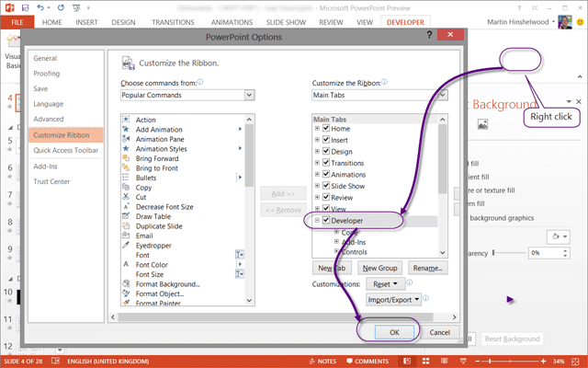Screen dimensions: 588x368
Task: Open the Customize the Ribbon Main Tabs dropdown
Action: point(443,95)
